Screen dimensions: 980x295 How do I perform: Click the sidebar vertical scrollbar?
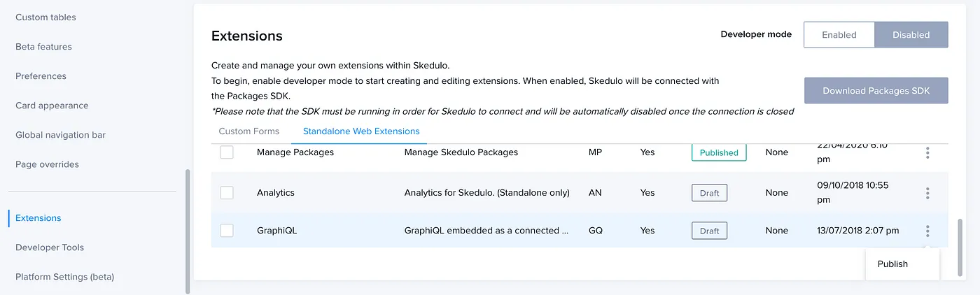[x=187, y=231]
